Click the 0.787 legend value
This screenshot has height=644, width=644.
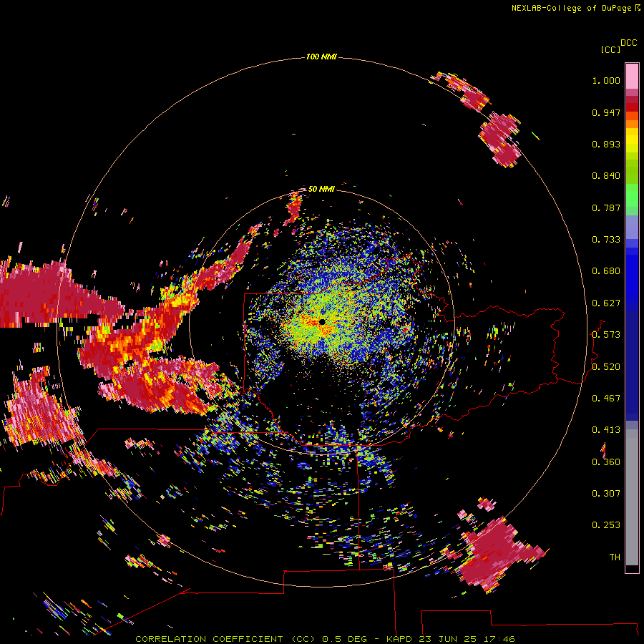pos(606,208)
